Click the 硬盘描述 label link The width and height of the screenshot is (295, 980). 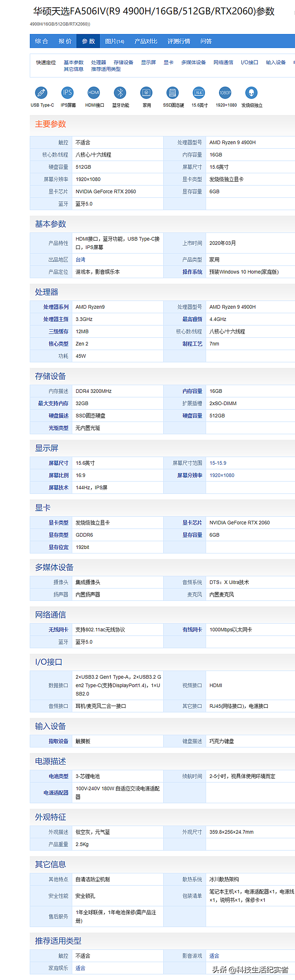coord(58,415)
